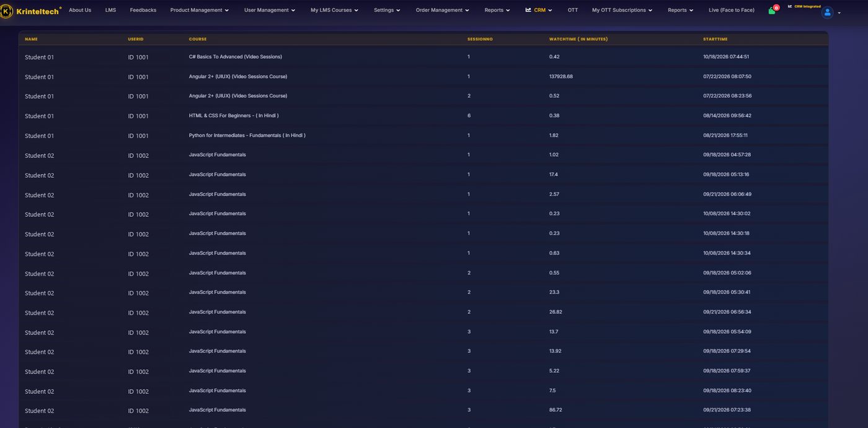Expand the Settings dropdown
The image size is (868, 428).
[x=387, y=11]
